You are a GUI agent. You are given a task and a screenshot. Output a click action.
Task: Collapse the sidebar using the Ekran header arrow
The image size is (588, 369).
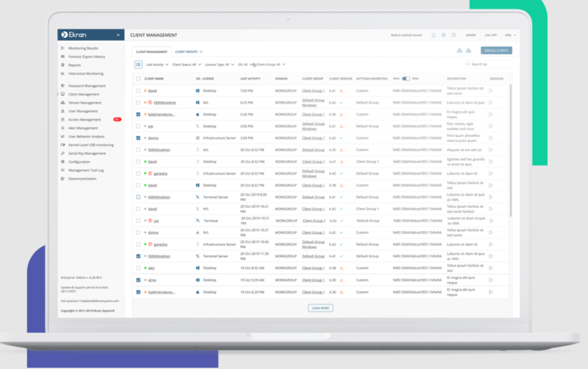click(118, 35)
